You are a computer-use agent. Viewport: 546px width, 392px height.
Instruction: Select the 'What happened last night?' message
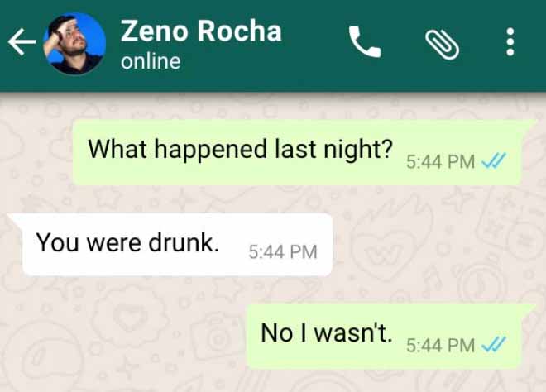297,152
